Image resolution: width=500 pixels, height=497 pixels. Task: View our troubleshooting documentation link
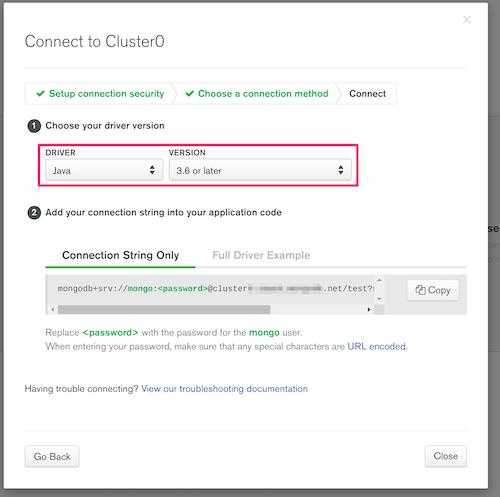pos(224,389)
